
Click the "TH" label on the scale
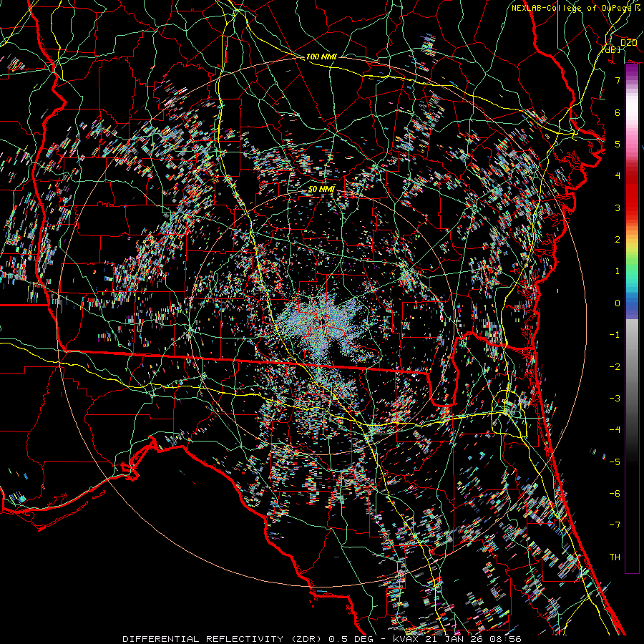615,557
